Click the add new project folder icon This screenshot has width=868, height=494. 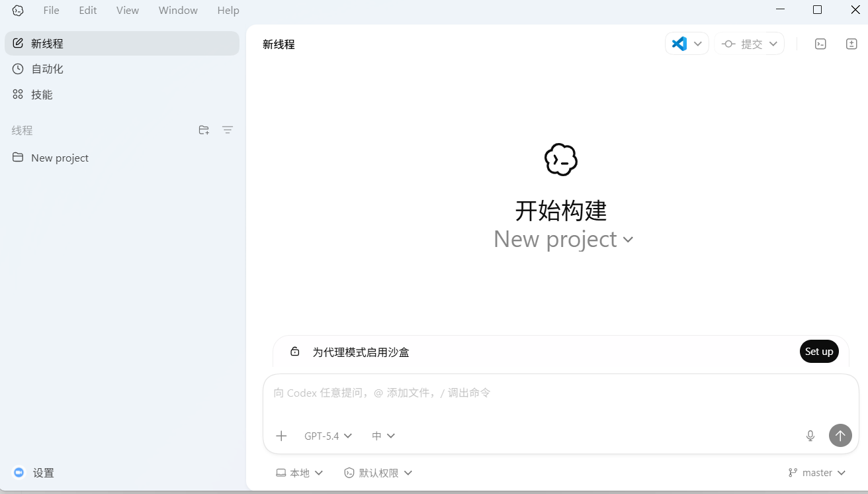pos(204,130)
